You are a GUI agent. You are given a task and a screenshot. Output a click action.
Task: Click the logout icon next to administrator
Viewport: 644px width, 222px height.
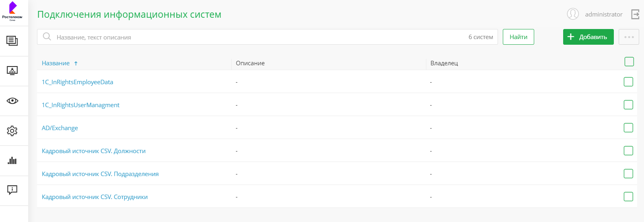pos(635,15)
